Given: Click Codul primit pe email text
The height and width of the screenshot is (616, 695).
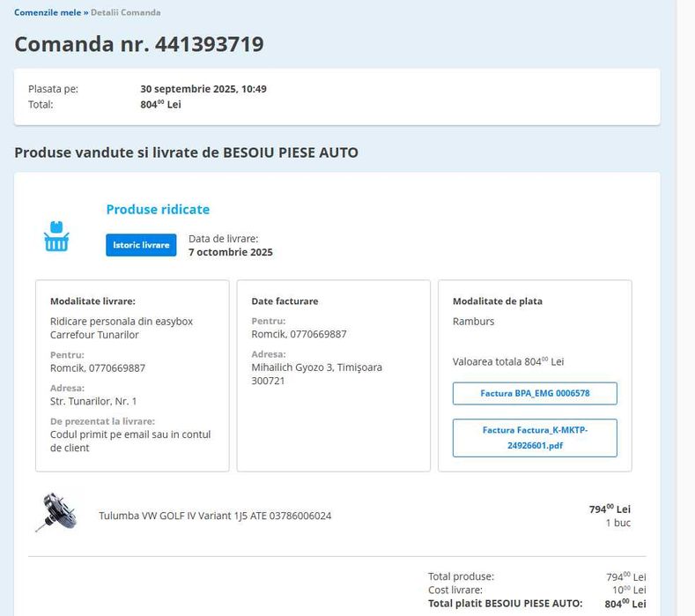Looking at the screenshot, I should pos(130,441).
